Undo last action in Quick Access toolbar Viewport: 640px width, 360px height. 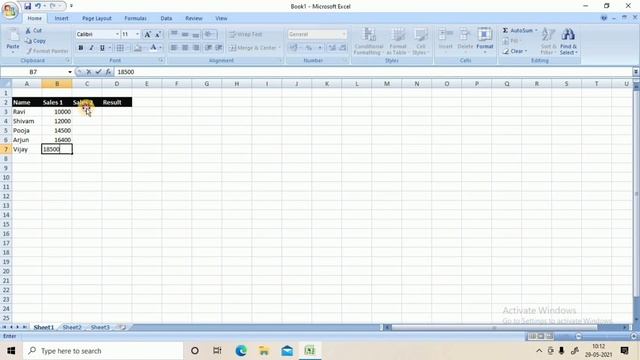38,6
